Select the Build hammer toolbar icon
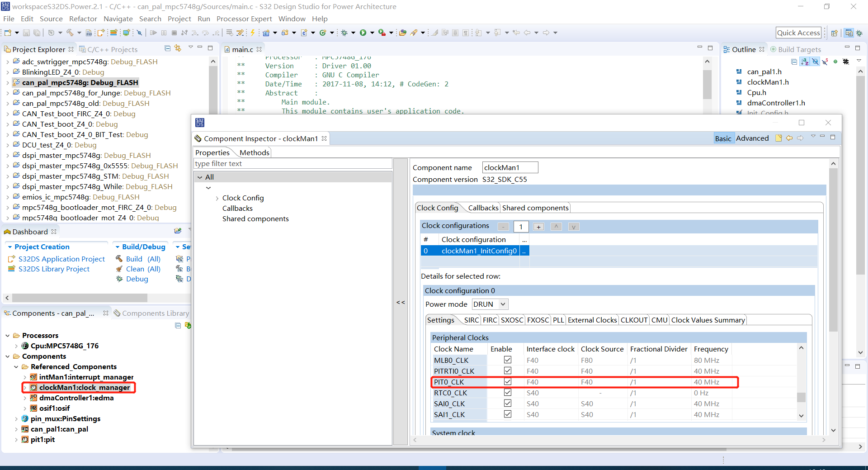Screen dimensions: 868x470 click(70, 33)
